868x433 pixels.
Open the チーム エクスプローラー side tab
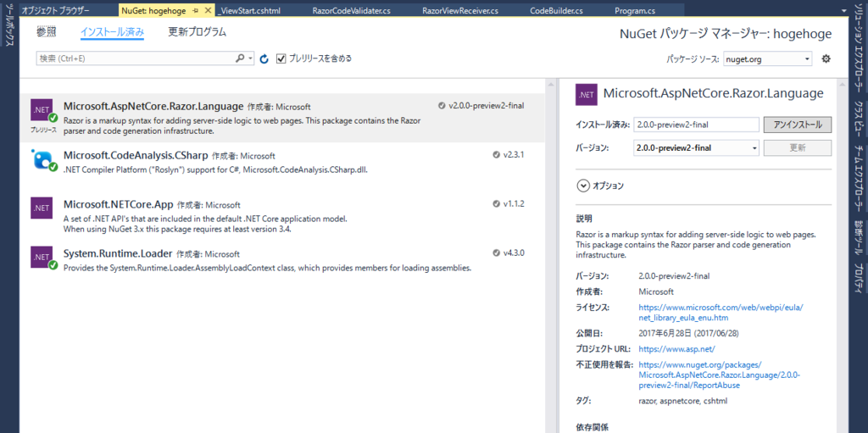click(x=859, y=178)
